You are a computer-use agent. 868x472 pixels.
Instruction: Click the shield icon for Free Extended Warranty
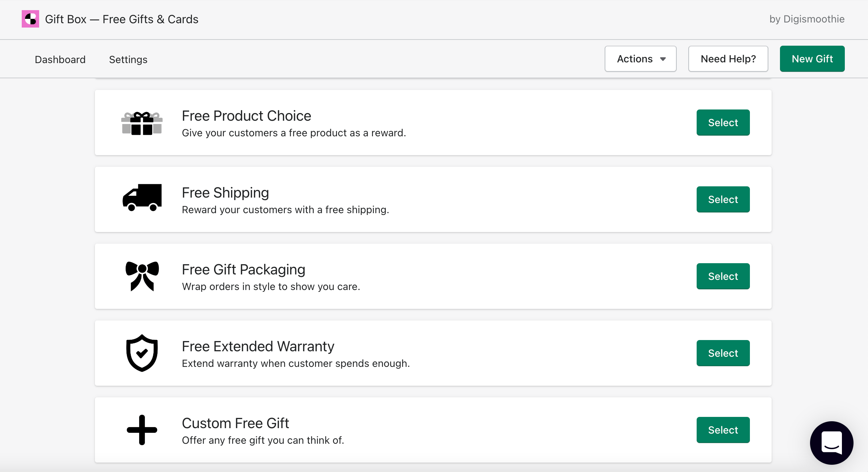click(x=142, y=353)
